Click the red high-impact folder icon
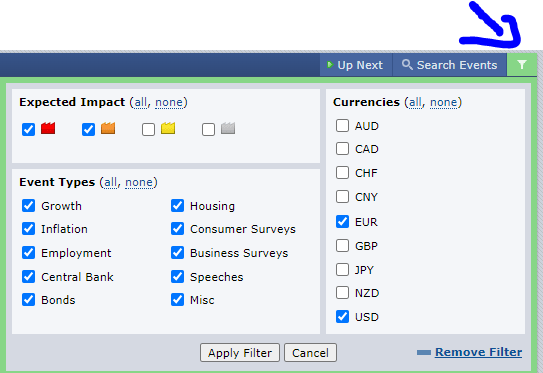 point(48,128)
